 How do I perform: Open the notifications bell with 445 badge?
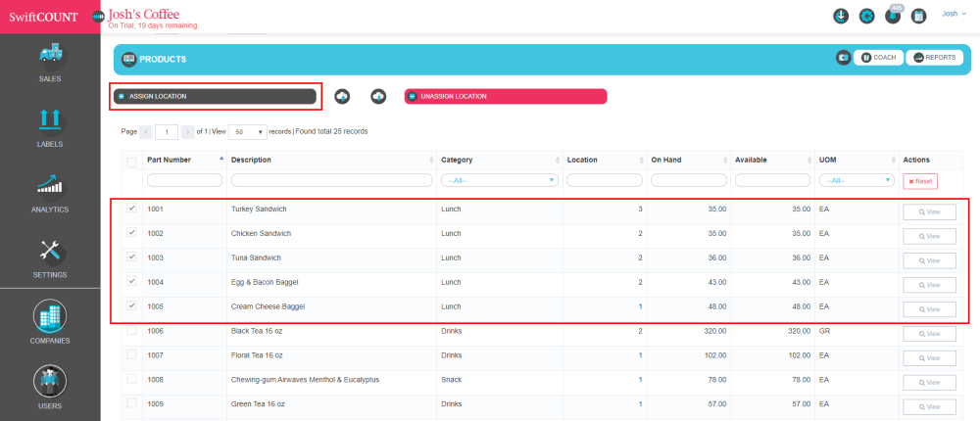893,15
